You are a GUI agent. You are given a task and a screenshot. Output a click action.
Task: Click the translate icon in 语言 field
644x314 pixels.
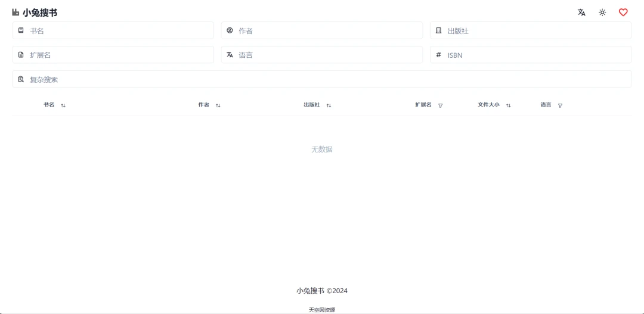coord(230,55)
